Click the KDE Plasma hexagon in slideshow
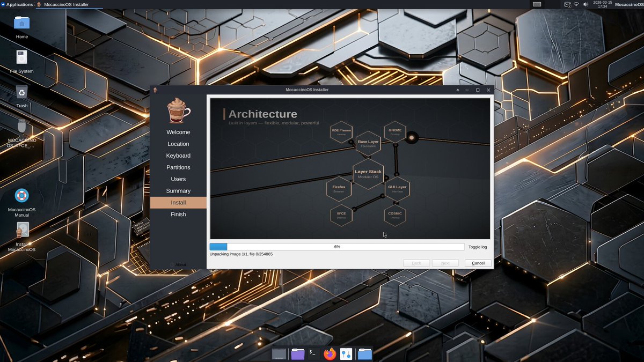This screenshot has height=362, width=644. click(341, 131)
